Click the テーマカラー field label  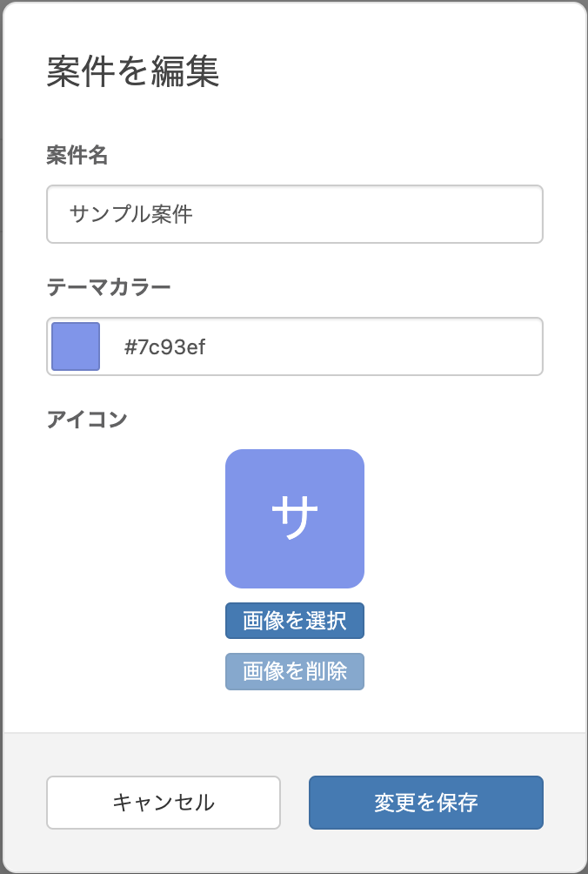[109, 287]
